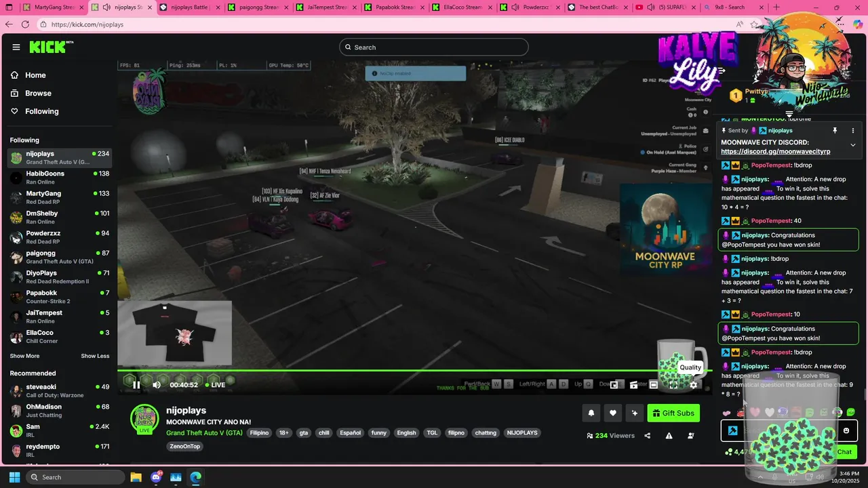
Task: Open the Kick hamburger menu
Action: 16,47
